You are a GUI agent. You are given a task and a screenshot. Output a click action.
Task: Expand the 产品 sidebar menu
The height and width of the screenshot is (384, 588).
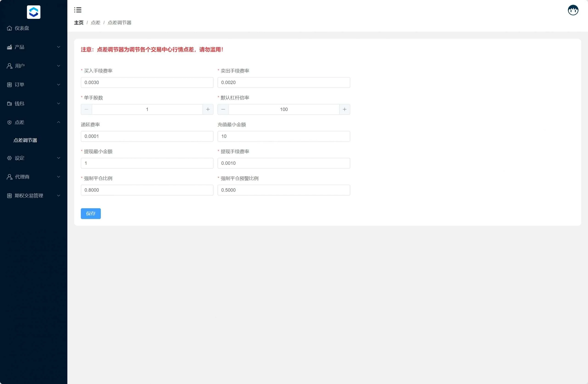point(34,47)
